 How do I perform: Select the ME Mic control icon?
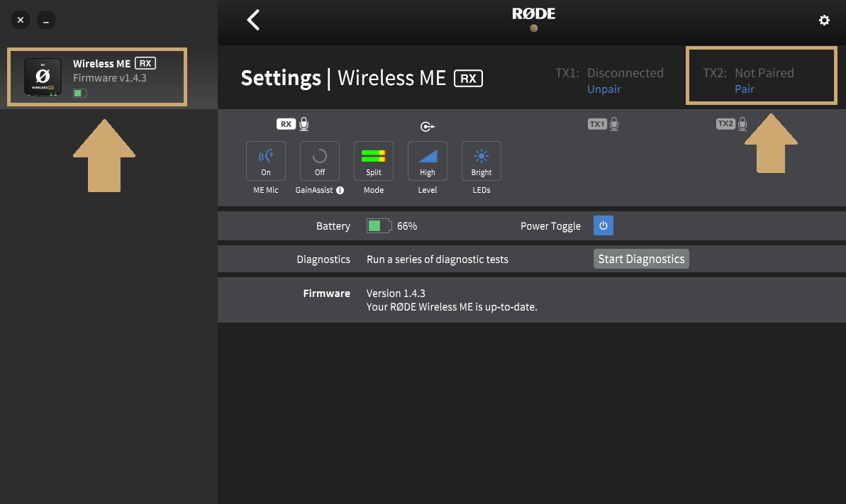tap(265, 161)
